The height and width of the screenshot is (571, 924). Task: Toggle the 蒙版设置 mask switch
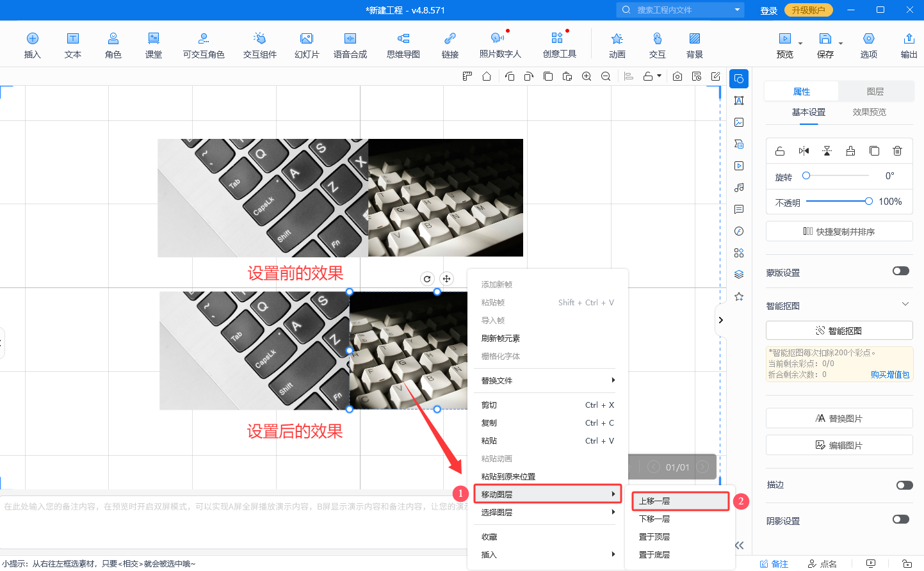coord(900,271)
